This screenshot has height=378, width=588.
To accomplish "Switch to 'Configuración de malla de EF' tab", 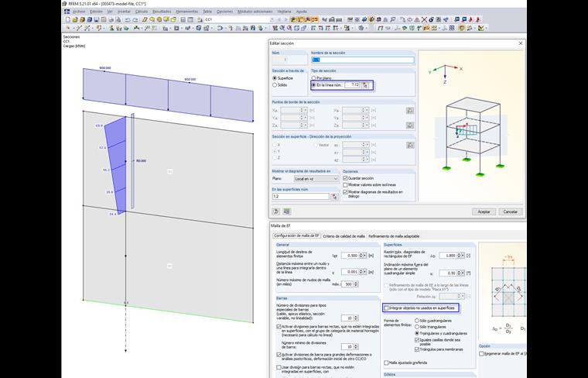I will point(296,235).
